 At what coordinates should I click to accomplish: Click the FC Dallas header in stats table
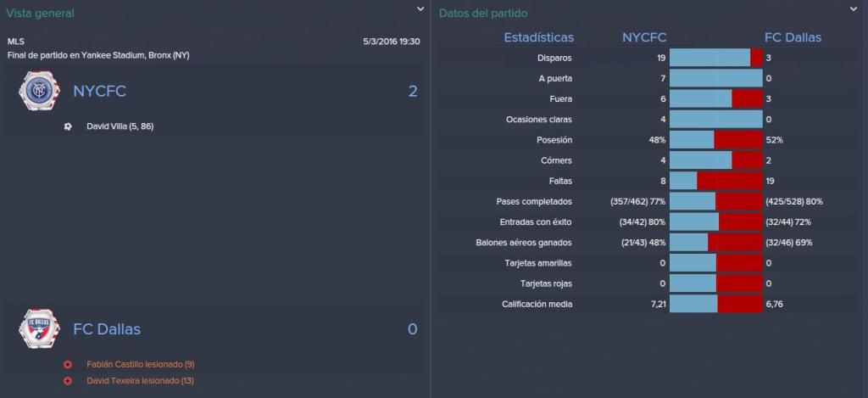(x=793, y=37)
